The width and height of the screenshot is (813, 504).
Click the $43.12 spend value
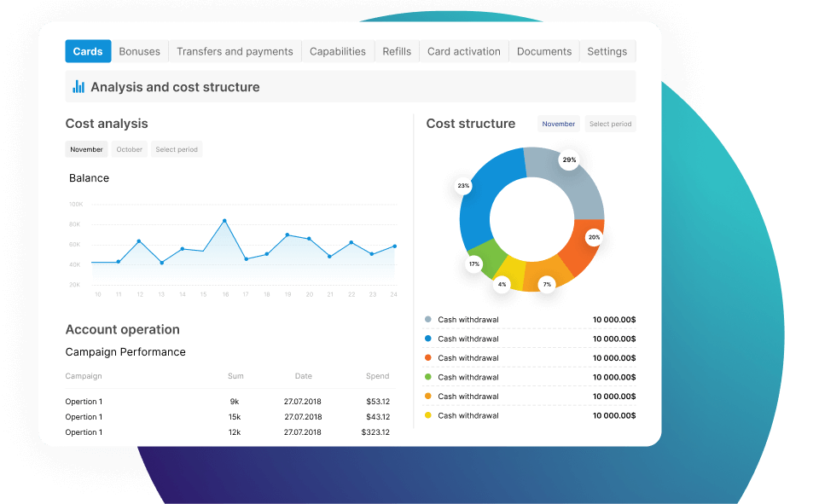378,417
